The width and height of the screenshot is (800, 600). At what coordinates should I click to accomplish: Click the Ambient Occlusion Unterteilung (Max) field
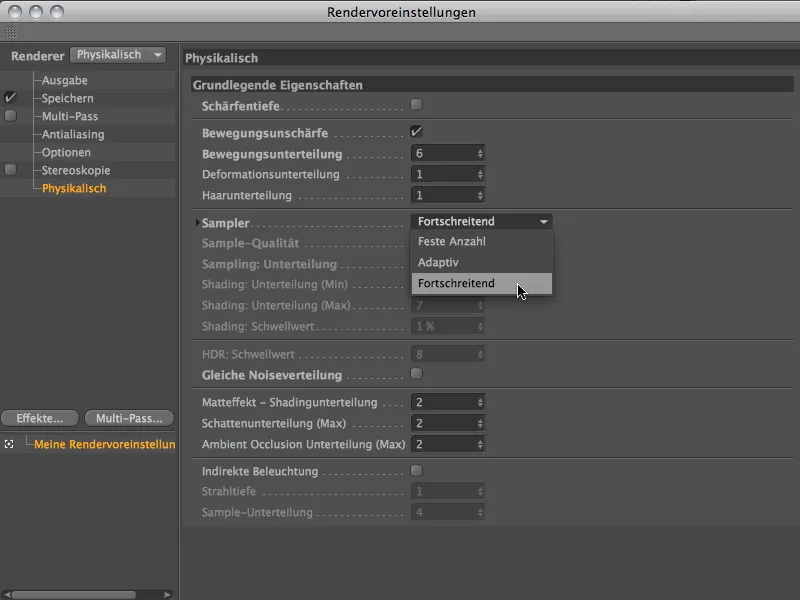[x=443, y=444]
